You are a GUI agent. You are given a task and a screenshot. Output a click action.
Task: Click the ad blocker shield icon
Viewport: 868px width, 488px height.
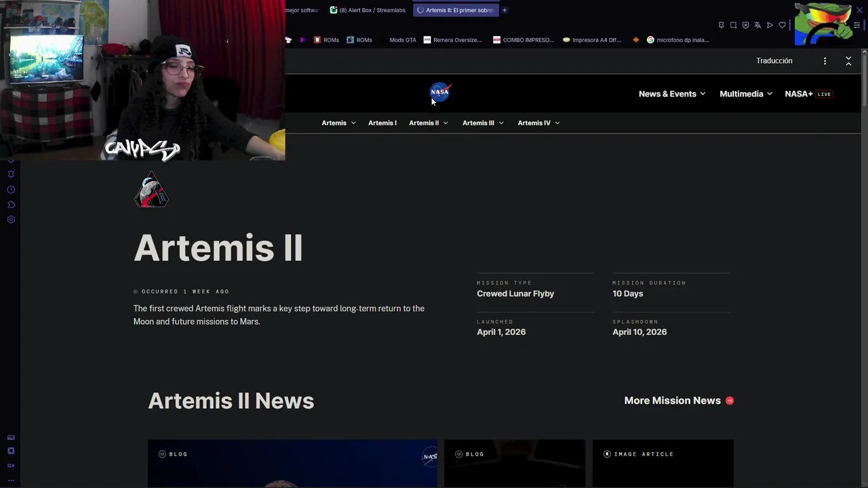tap(745, 25)
